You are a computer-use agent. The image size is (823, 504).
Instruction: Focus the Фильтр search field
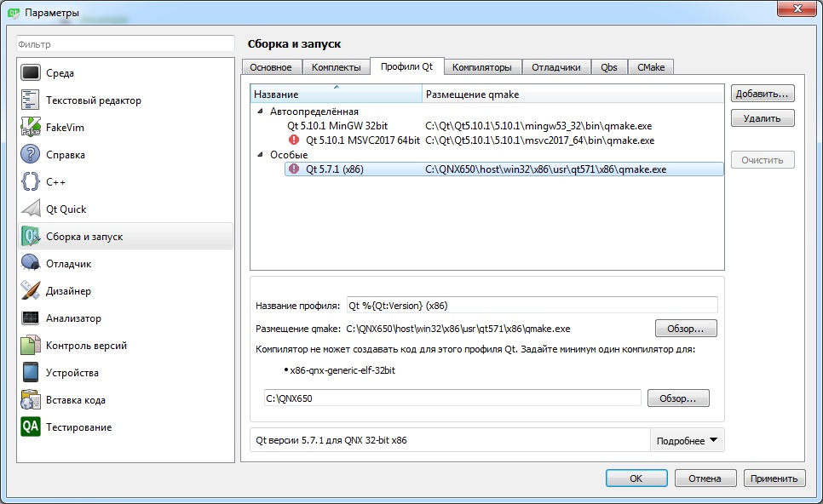click(125, 44)
